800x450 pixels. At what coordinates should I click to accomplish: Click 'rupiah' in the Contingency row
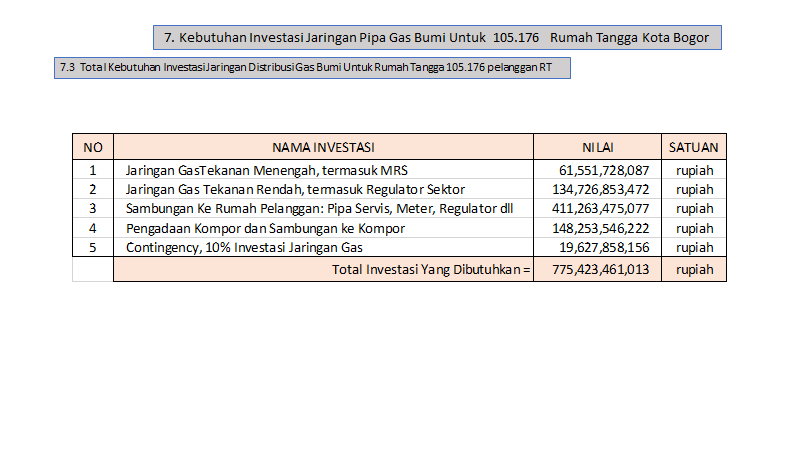694,247
